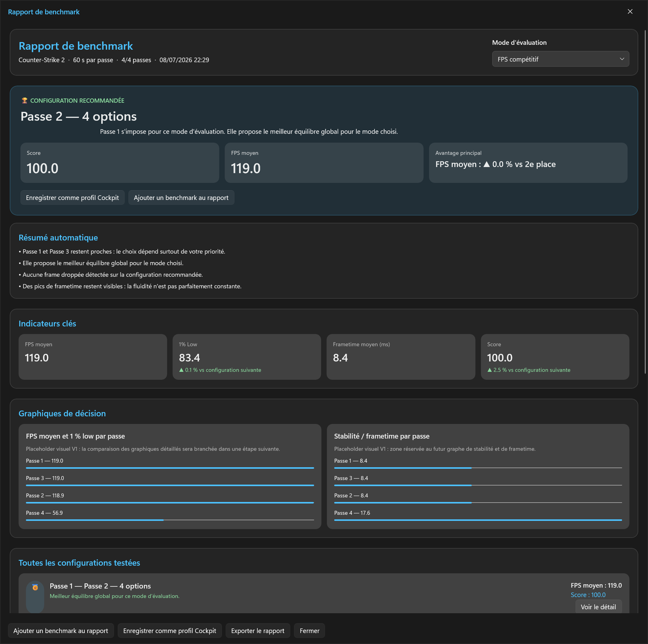Click 'FPS moyen et 1 % low par passe' title
This screenshot has height=644, width=648.
[75, 436]
